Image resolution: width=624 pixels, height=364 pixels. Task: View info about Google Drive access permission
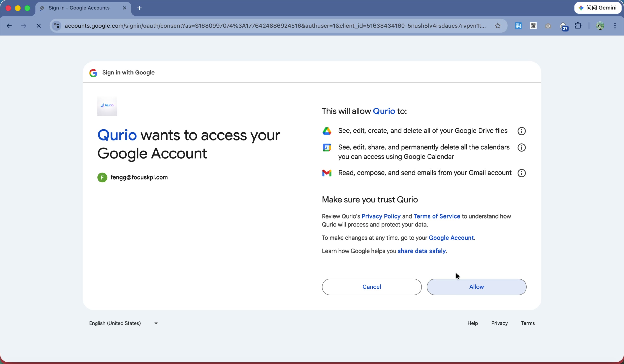[x=521, y=131]
